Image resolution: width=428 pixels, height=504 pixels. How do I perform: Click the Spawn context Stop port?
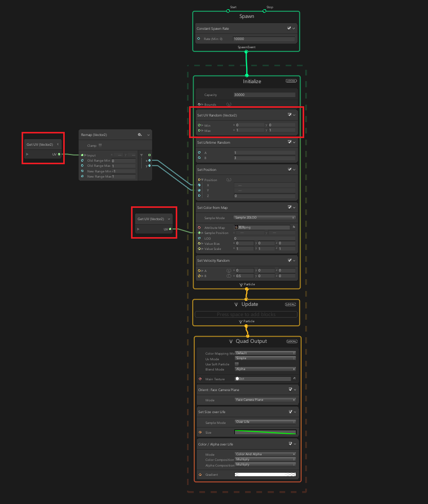point(264,11)
